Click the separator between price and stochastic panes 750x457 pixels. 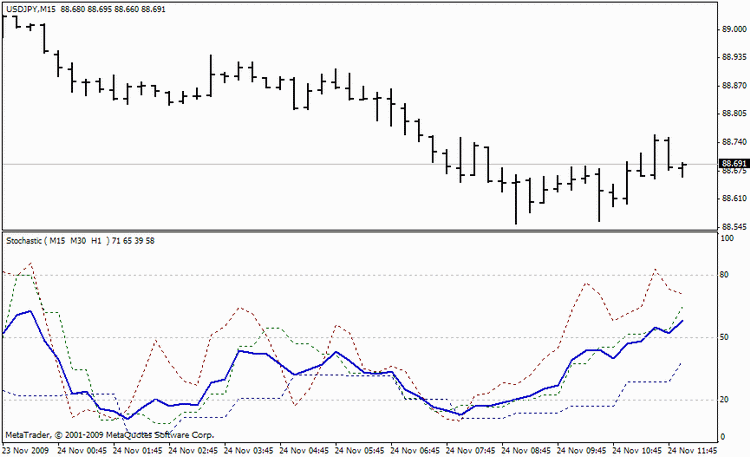[360, 231]
